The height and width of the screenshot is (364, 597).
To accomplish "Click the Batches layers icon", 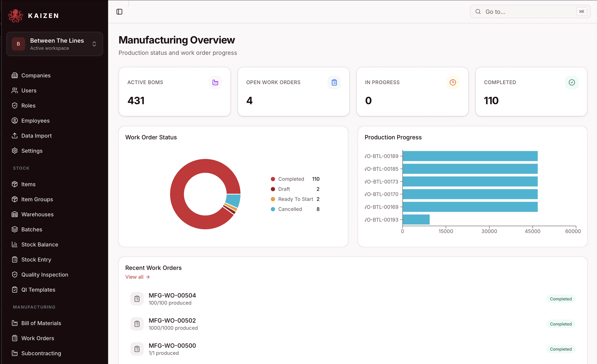I will (x=15, y=230).
